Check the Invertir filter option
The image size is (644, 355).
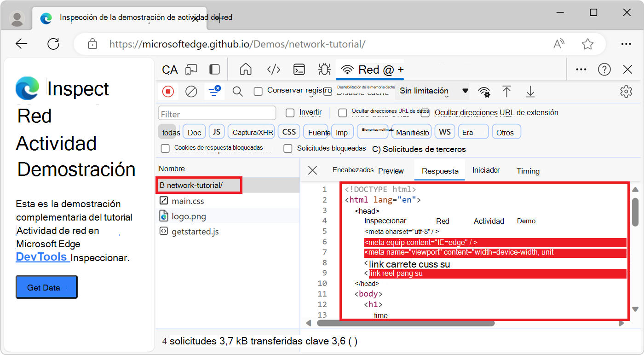[x=290, y=113]
